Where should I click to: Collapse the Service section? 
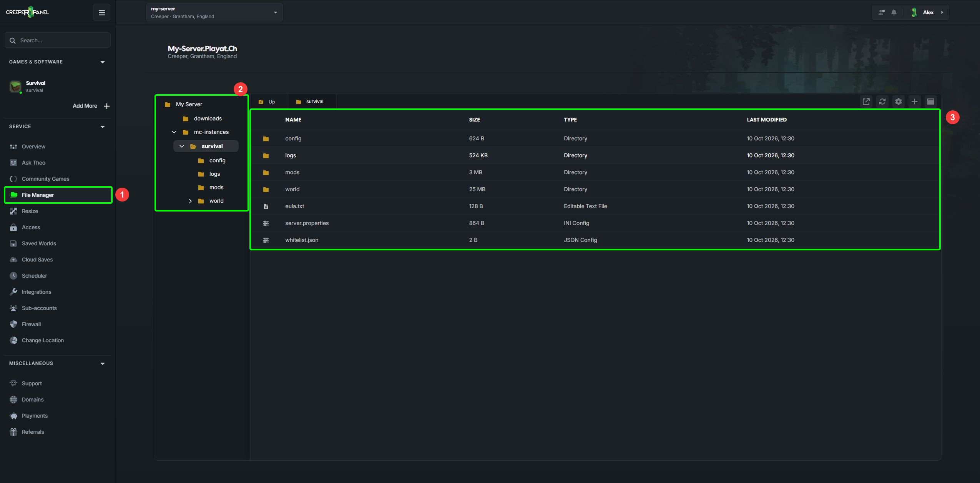103,127
